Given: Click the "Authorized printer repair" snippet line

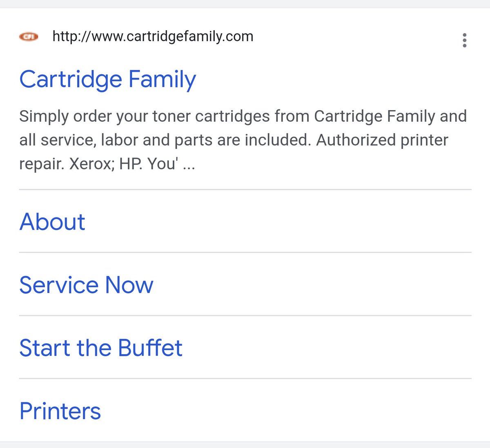Looking at the screenshot, I should [382, 140].
